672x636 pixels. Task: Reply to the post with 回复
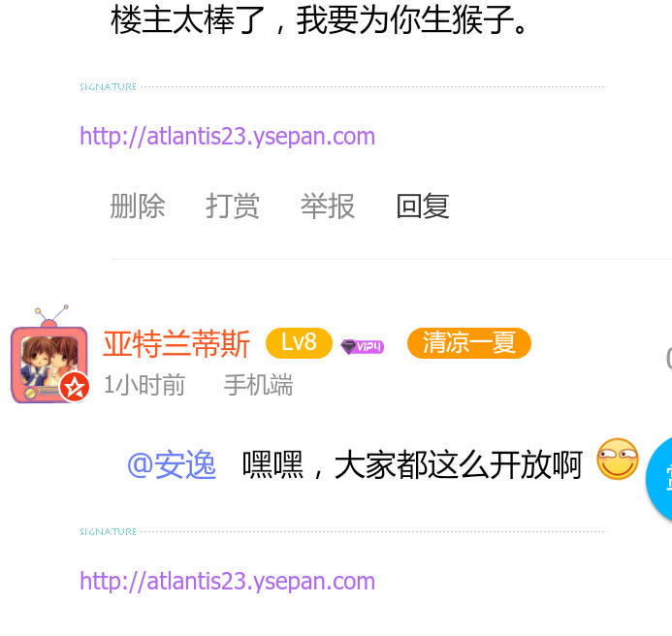[423, 207]
